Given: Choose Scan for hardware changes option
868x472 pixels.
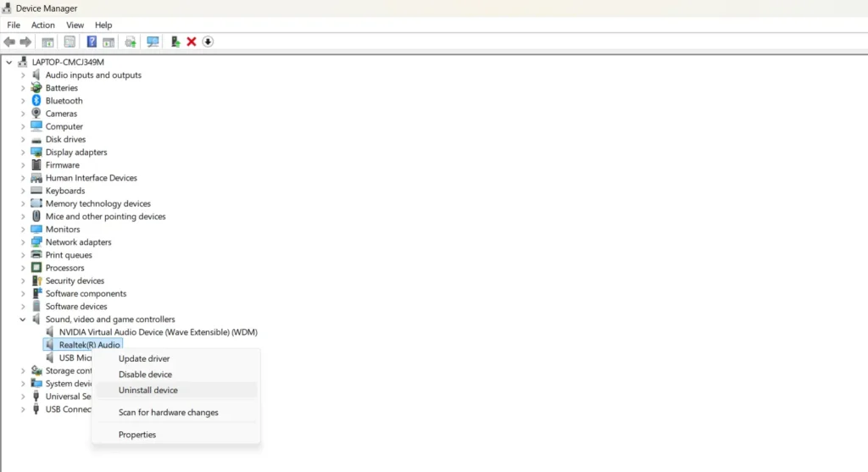Looking at the screenshot, I should coord(176,412).
